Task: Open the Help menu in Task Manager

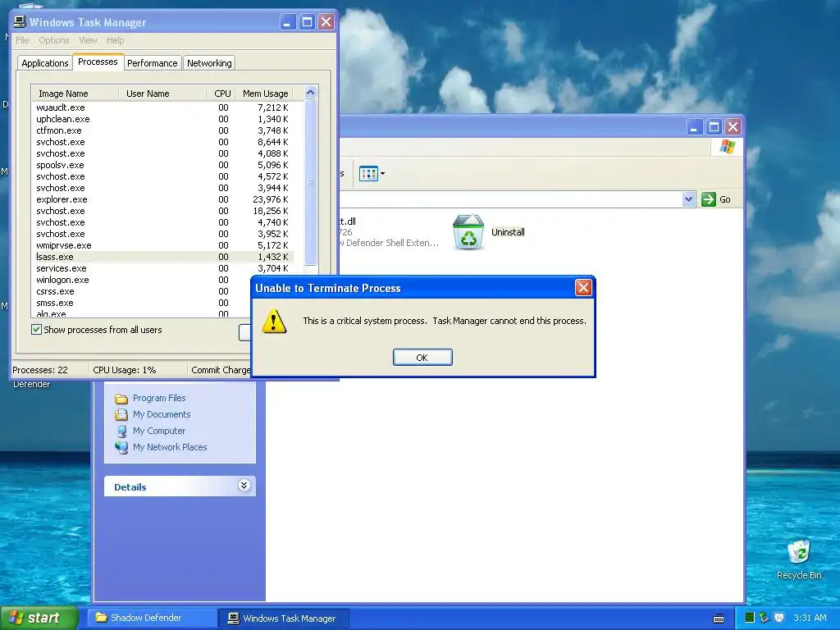Action: tap(115, 40)
